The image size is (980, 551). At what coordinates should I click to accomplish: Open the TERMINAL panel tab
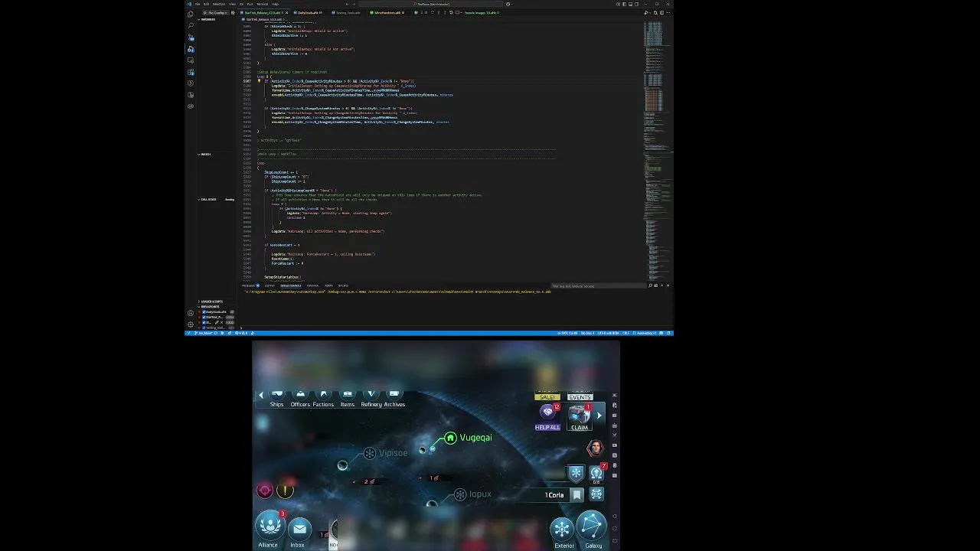click(313, 285)
